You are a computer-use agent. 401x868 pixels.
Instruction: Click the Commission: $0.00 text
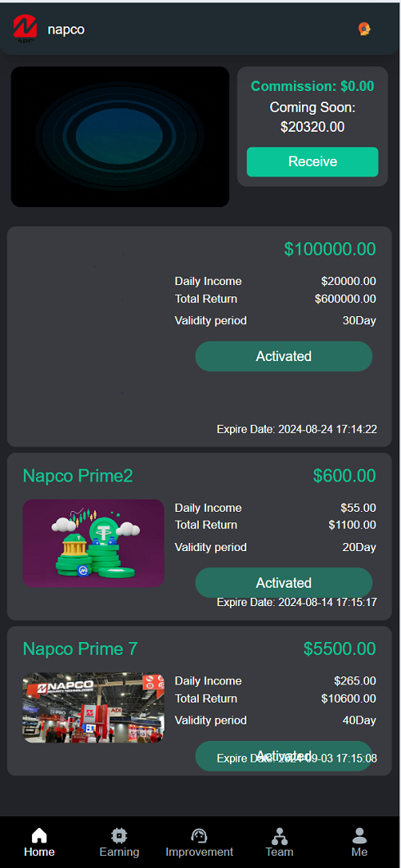pos(313,86)
